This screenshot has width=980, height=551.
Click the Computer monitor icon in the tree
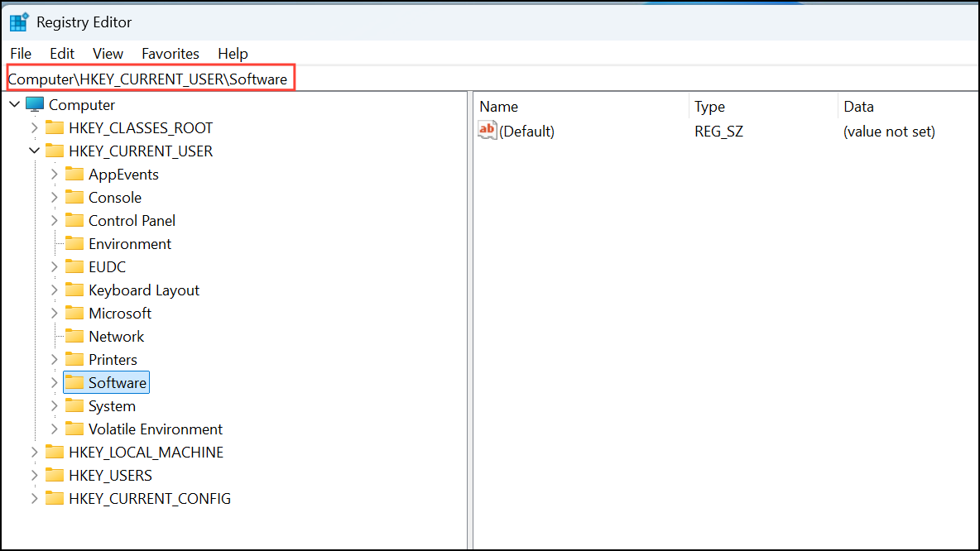[35, 104]
